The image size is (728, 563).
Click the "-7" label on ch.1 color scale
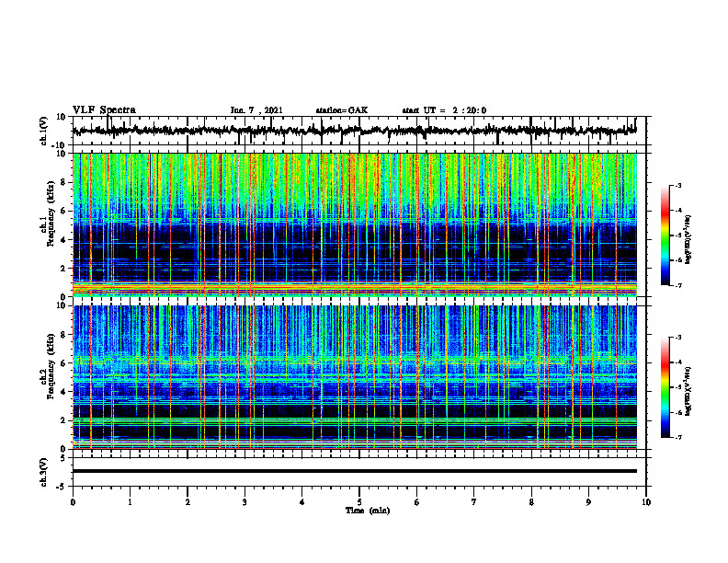point(677,285)
